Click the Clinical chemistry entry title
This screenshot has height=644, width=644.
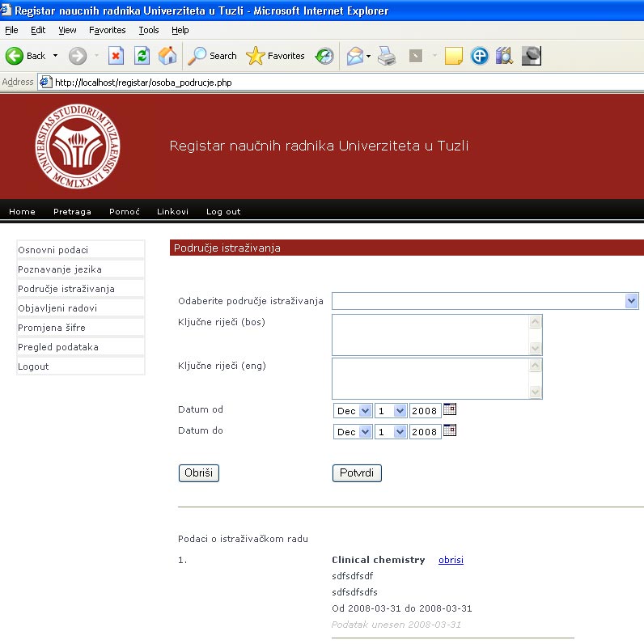tap(379, 560)
